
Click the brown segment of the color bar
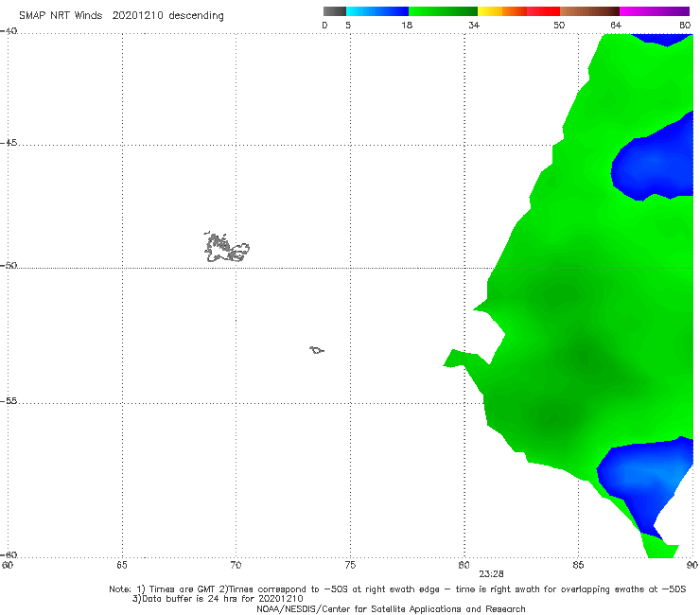tap(589, 11)
